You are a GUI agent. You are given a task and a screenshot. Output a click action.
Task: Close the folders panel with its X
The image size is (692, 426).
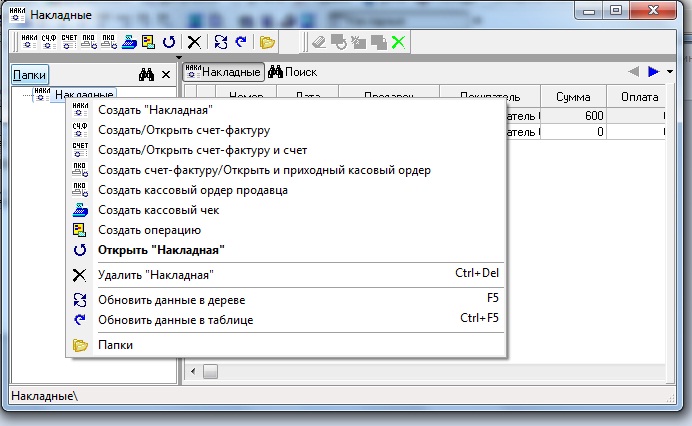(166, 75)
